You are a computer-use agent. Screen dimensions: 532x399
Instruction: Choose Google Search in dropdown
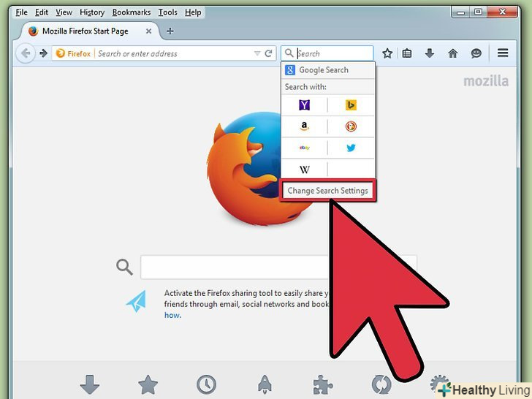327,70
